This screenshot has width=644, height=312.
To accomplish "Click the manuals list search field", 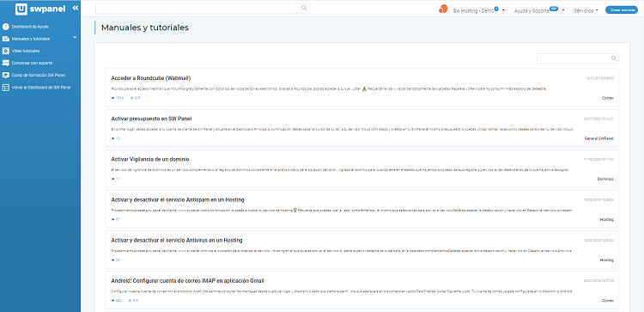I will click(x=578, y=58).
